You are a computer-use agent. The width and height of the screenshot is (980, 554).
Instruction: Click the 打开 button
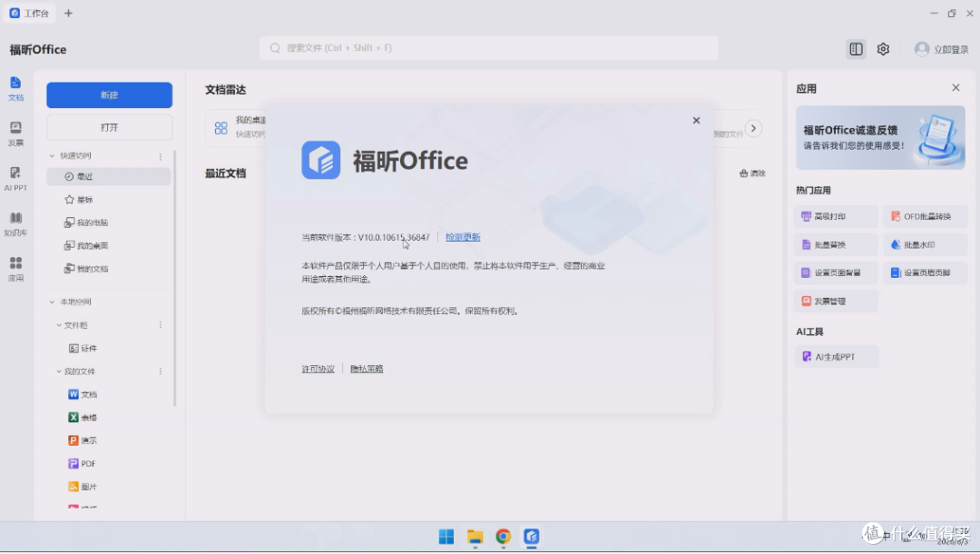pyautogui.click(x=110, y=127)
